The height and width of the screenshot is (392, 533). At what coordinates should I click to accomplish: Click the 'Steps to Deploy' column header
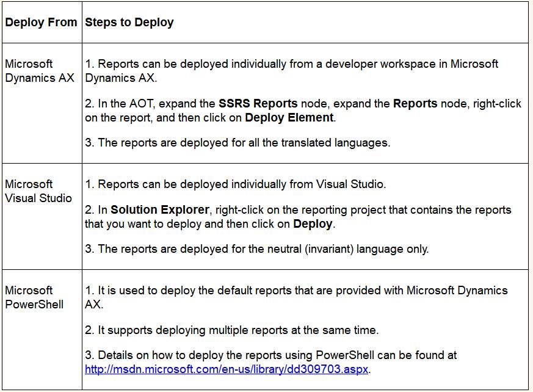(x=129, y=22)
